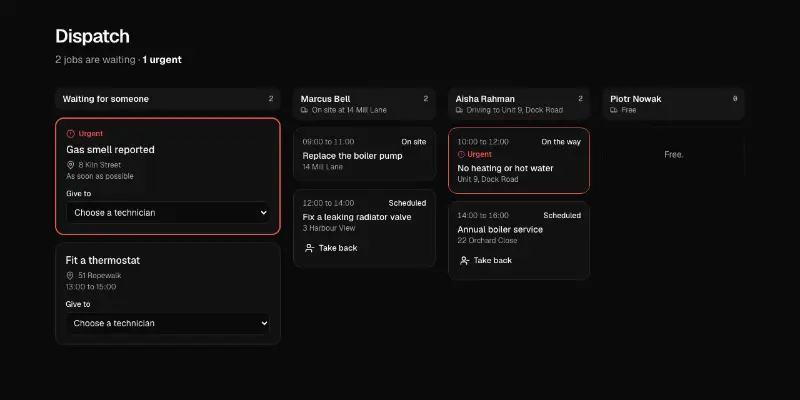
Task: Click the 14 Mill Lane job address
Action: point(322,167)
